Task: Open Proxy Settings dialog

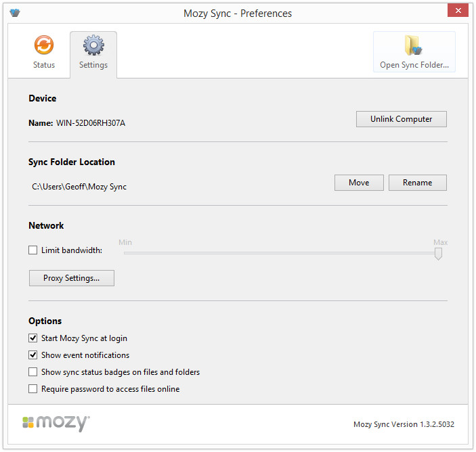Action: point(72,278)
